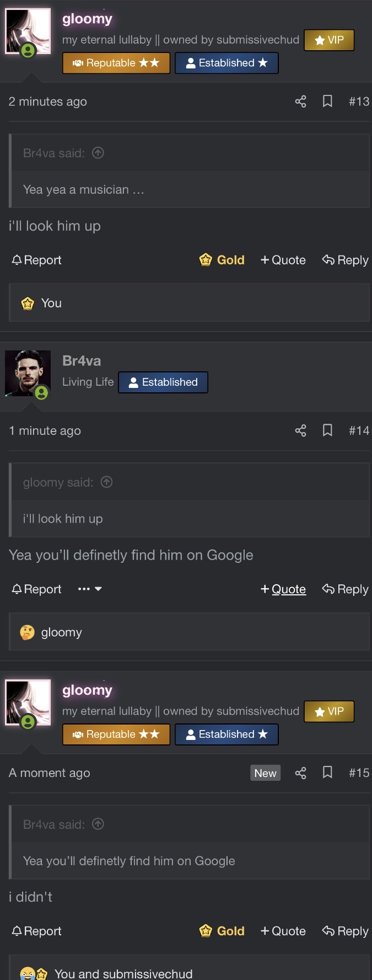Report gloomy's post #13
This screenshot has height=980, width=372.
pos(37,260)
